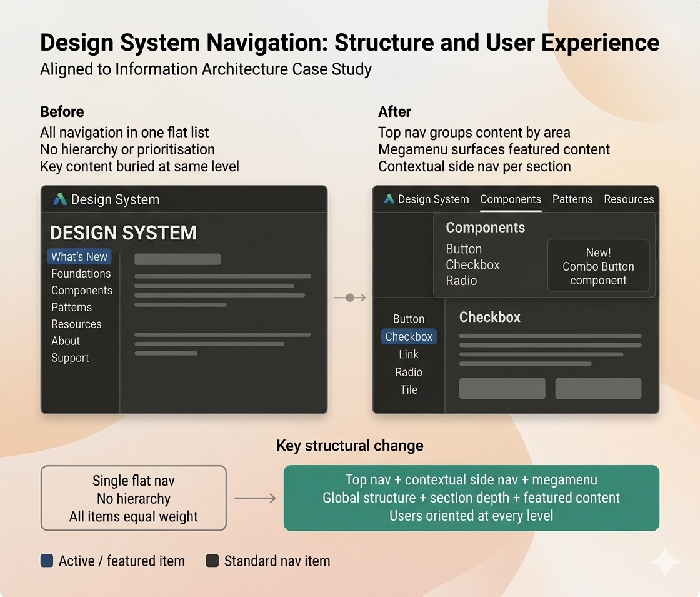Select Button in the After side nav
700x597 pixels.
coord(409,319)
